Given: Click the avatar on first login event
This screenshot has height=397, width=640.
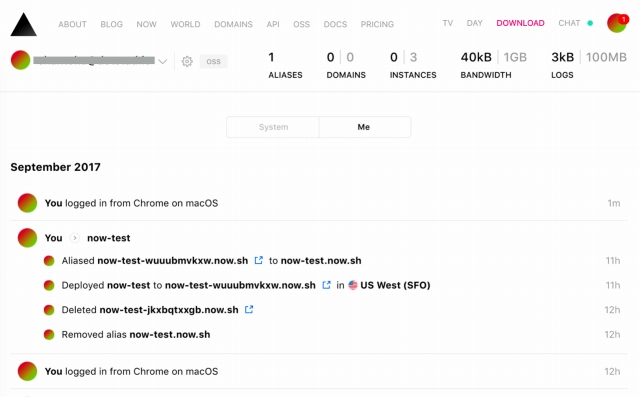Looking at the screenshot, I should 27,203.
